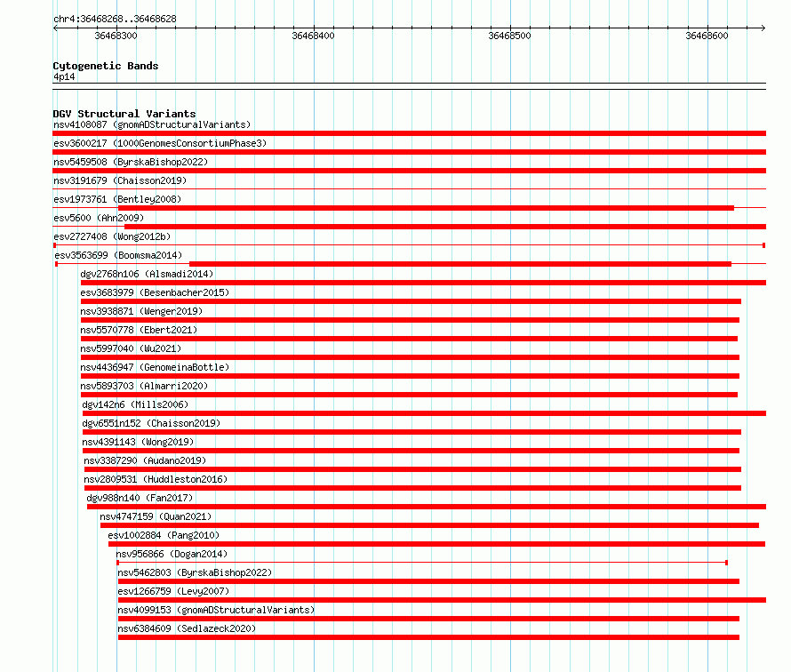Select variant label dgv988n140 (Fan2017)

pyautogui.click(x=140, y=498)
